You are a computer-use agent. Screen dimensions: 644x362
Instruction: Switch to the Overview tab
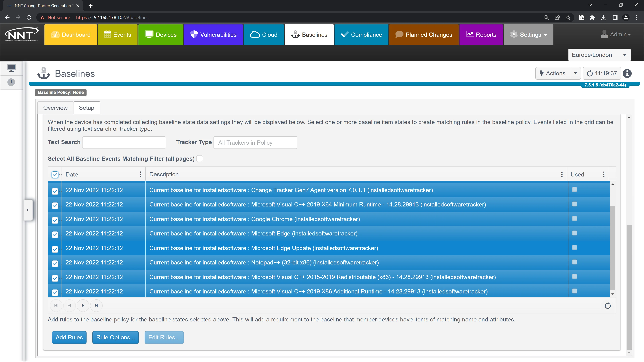click(55, 108)
